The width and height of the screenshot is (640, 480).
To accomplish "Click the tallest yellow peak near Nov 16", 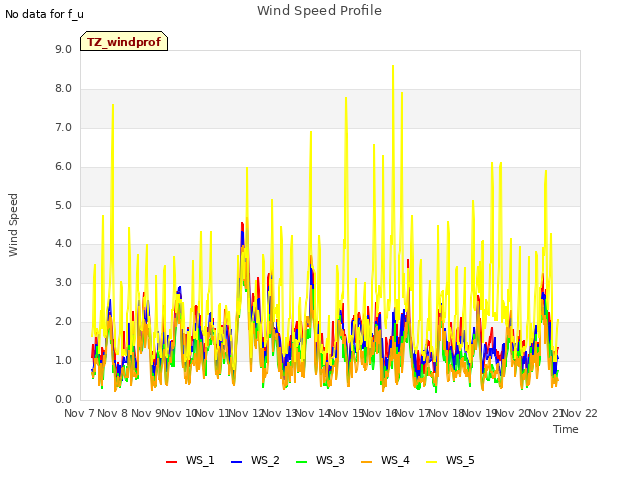I will coord(393,66).
